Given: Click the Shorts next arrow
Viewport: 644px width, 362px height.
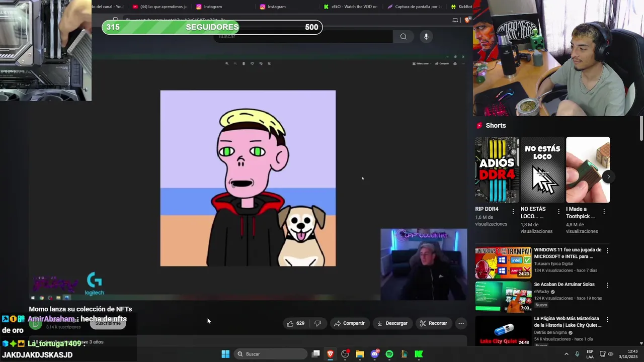Looking at the screenshot, I should tap(608, 176).
